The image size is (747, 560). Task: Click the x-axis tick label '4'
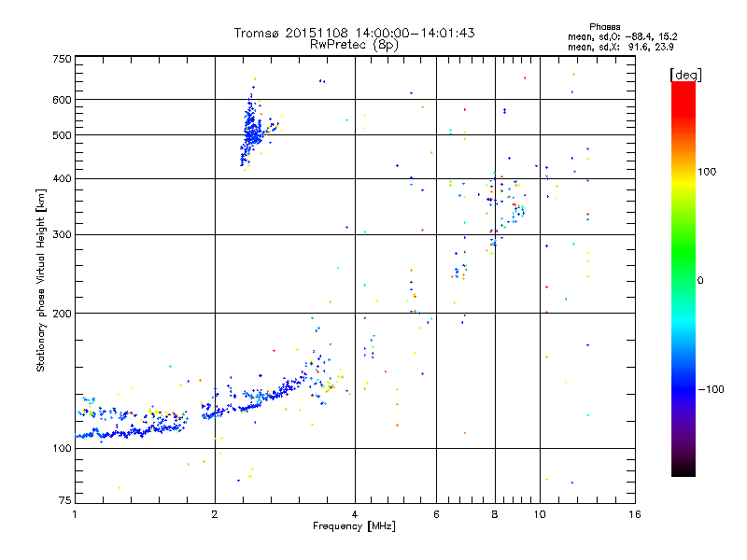(x=355, y=514)
